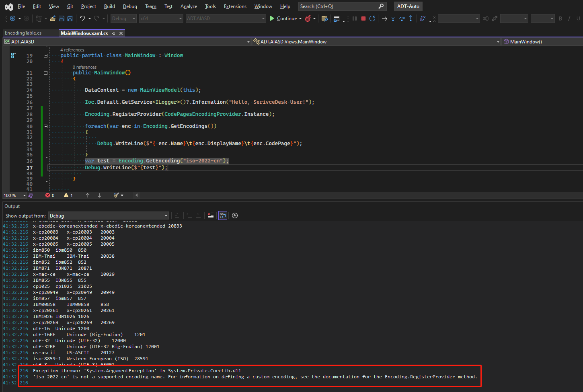Switch to the EncodingTable.cs tab
583x392 pixels.
(x=23, y=33)
